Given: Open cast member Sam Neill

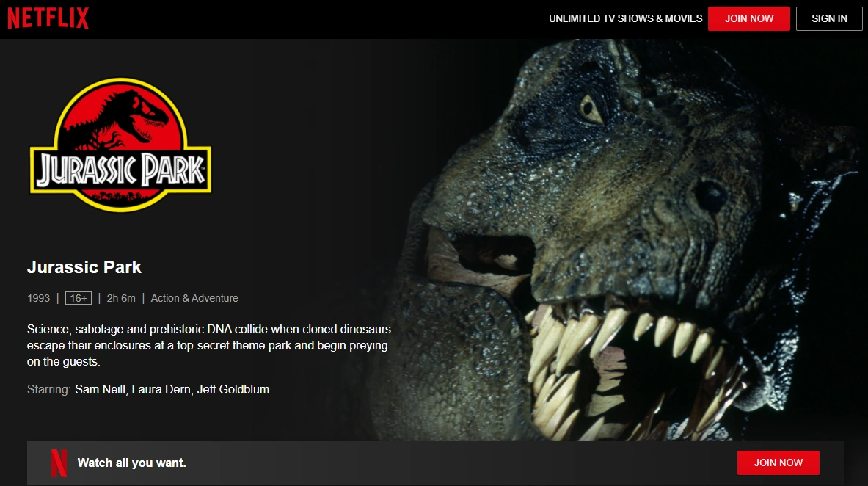Looking at the screenshot, I should 100,390.
